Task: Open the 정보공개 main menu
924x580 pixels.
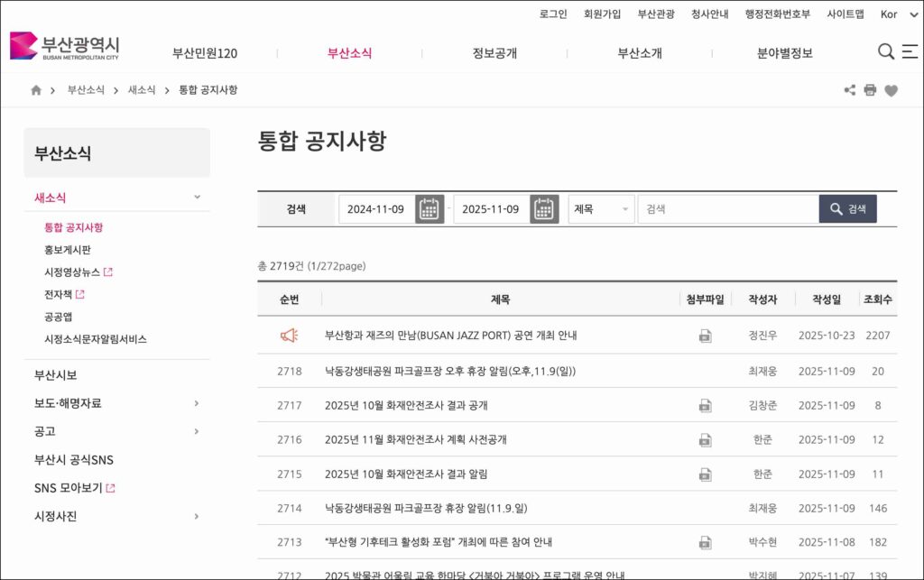Action: (x=494, y=53)
